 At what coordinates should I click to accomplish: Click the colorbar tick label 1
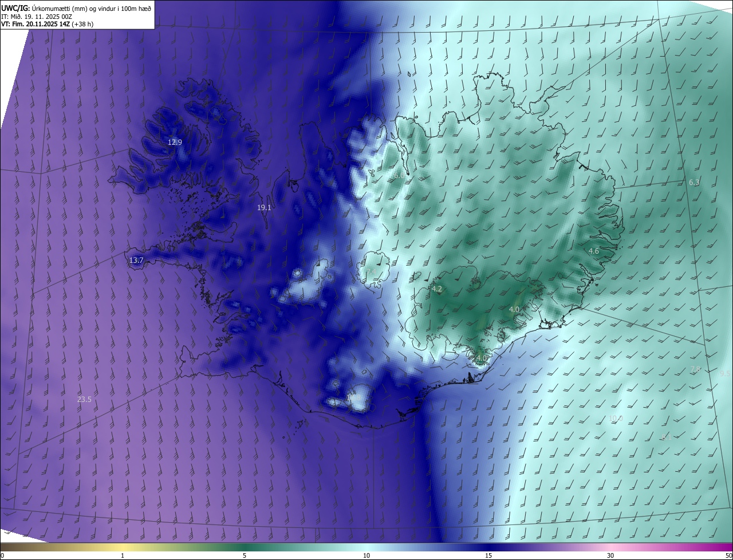pos(123,555)
